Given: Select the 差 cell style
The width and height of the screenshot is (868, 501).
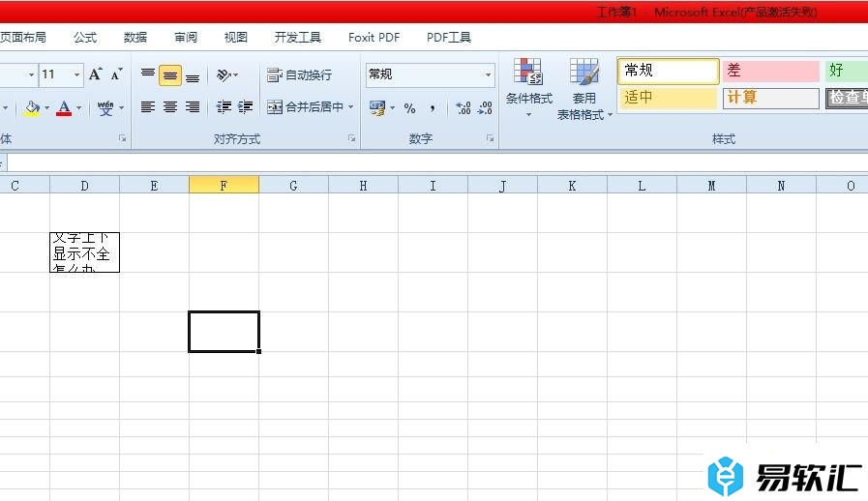Looking at the screenshot, I should click(x=770, y=71).
